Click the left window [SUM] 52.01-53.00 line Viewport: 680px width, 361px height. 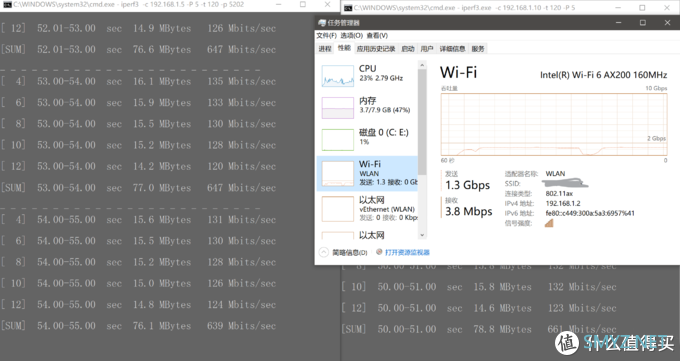[x=138, y=49]
